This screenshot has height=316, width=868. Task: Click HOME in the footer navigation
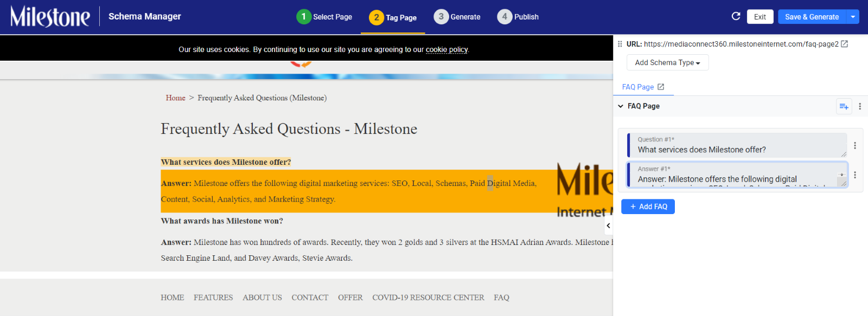coord(173,298)
